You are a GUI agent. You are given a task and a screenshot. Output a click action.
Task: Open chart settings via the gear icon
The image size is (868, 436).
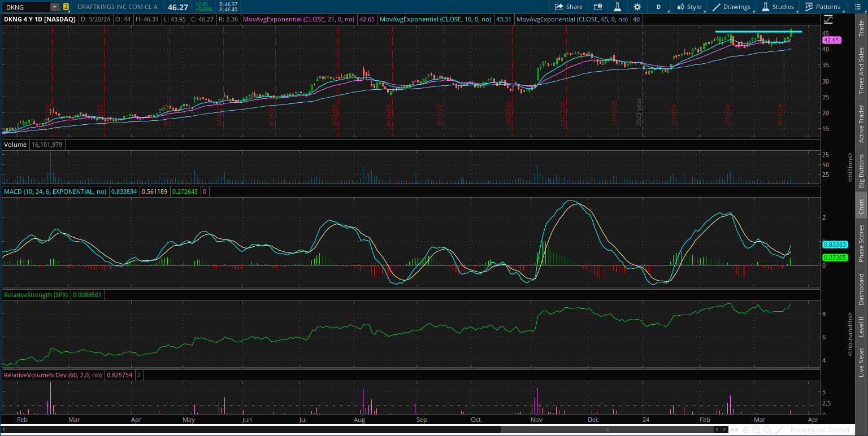pos(637,7)
